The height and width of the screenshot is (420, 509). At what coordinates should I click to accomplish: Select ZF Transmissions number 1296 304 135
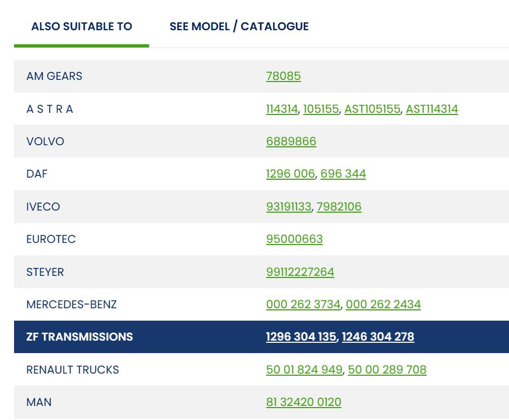point(301,337)
